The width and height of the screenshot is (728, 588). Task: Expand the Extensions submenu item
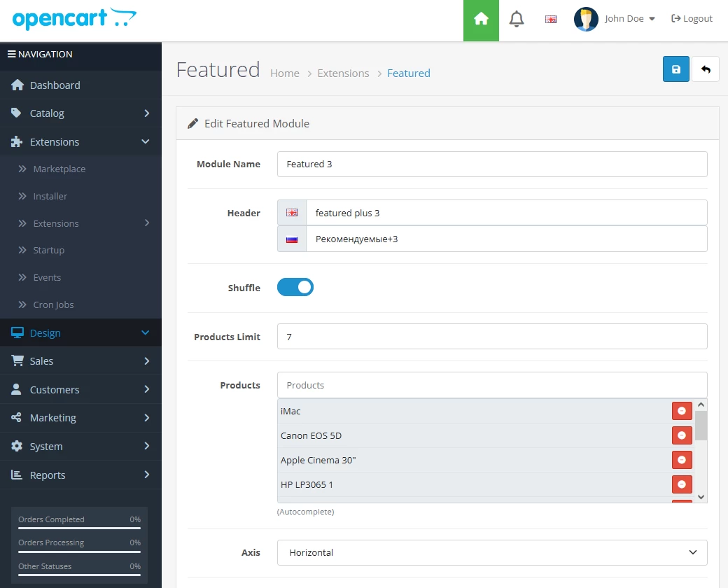coord(80,223)
